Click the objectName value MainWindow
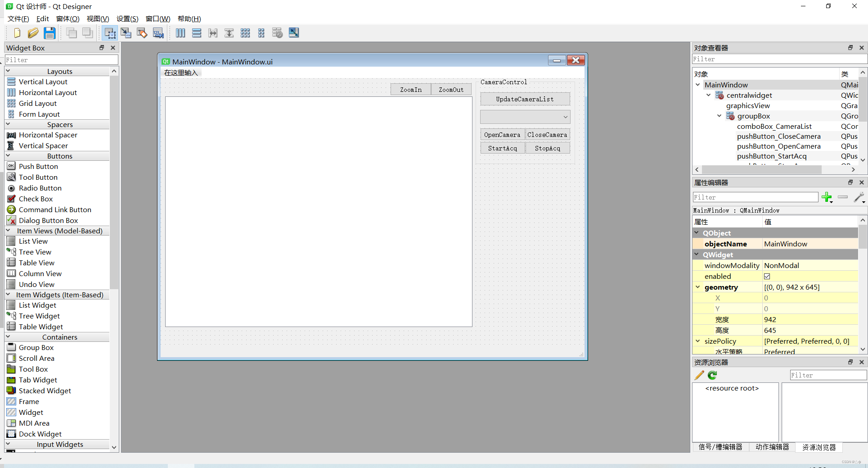 (786, 244)
